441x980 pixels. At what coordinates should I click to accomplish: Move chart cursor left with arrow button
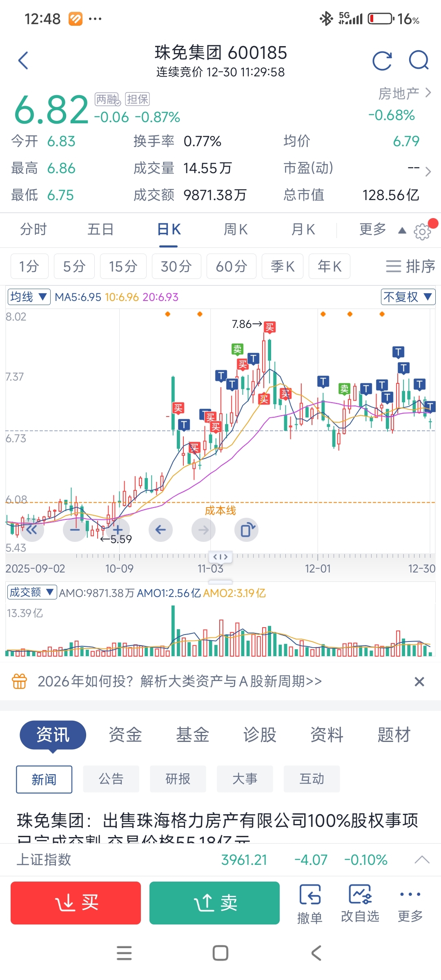160,530
